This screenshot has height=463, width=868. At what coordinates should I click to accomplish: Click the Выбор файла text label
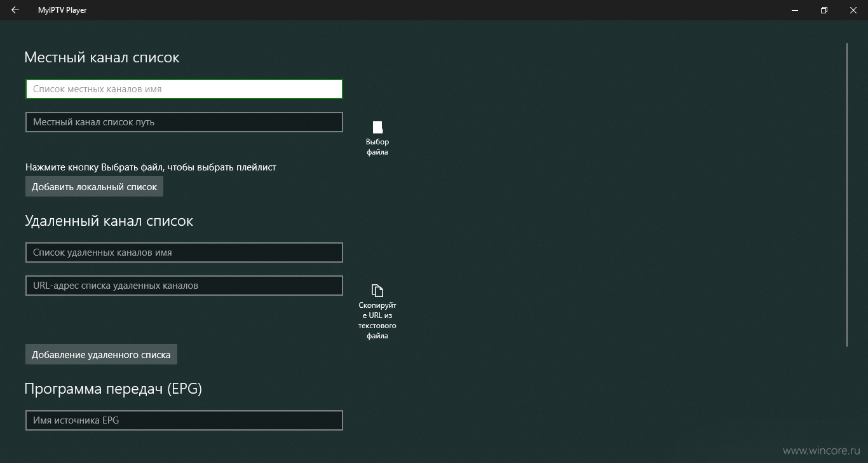pos(377,147)
